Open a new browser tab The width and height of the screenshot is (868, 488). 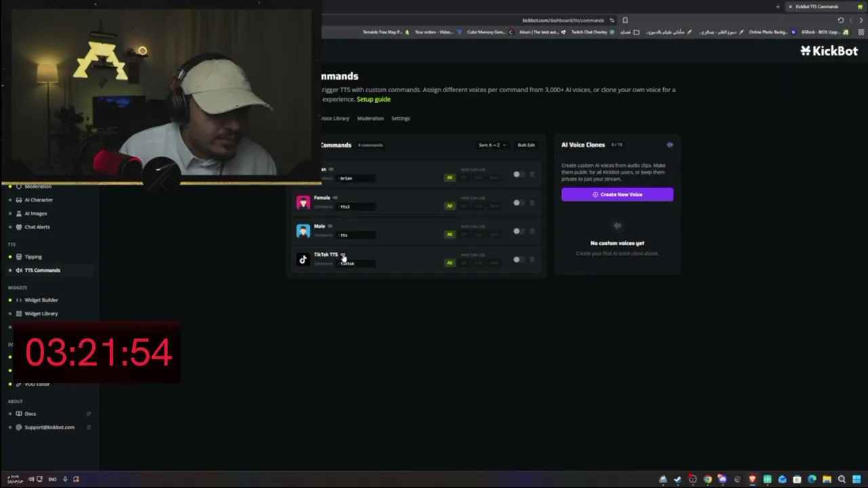click(x=778, y=7)
